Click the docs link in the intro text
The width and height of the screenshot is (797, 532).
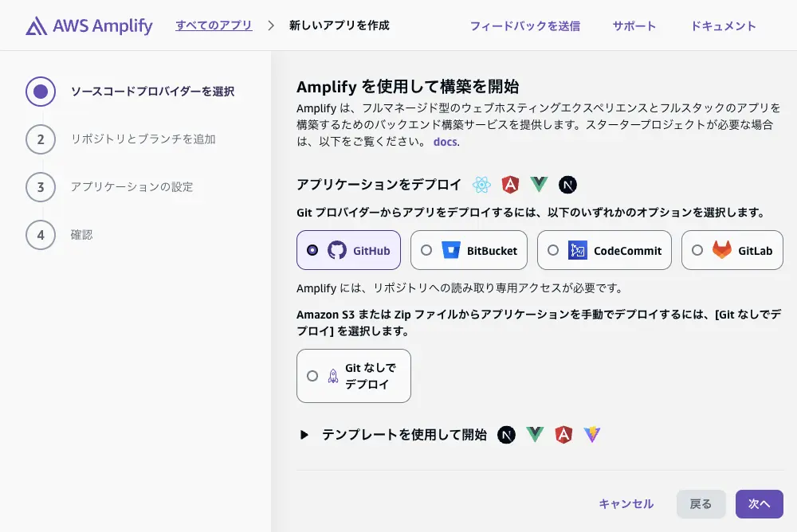click(x=446, y=142)
